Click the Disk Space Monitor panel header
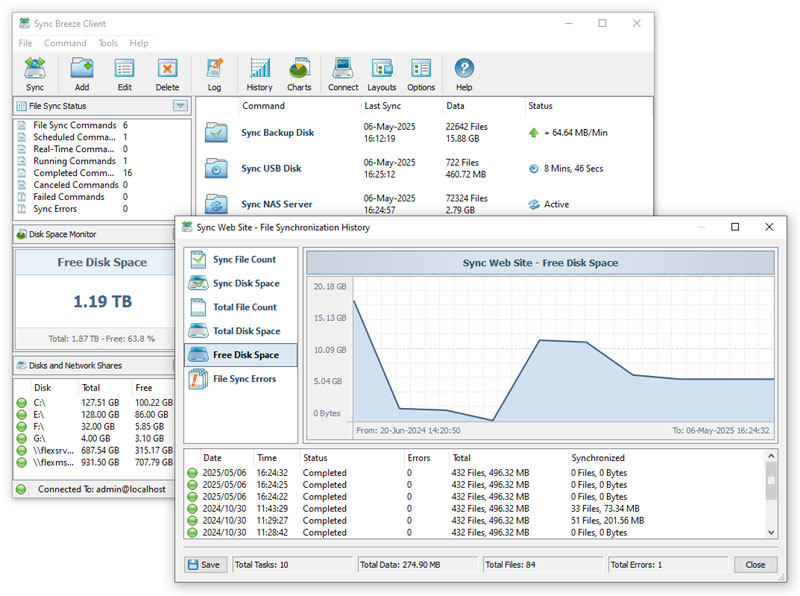Screen dimensions: 800x596 [95, 234]
